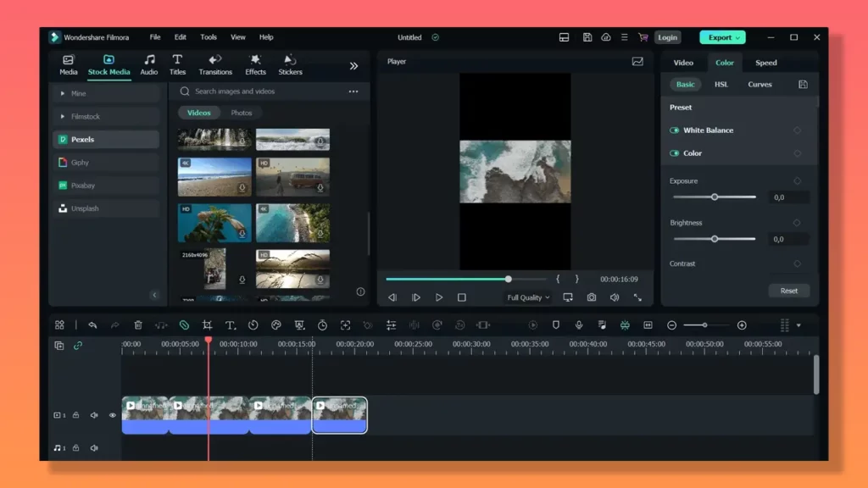
Task: Open the cloud upload icon
Action: (606, 37)
